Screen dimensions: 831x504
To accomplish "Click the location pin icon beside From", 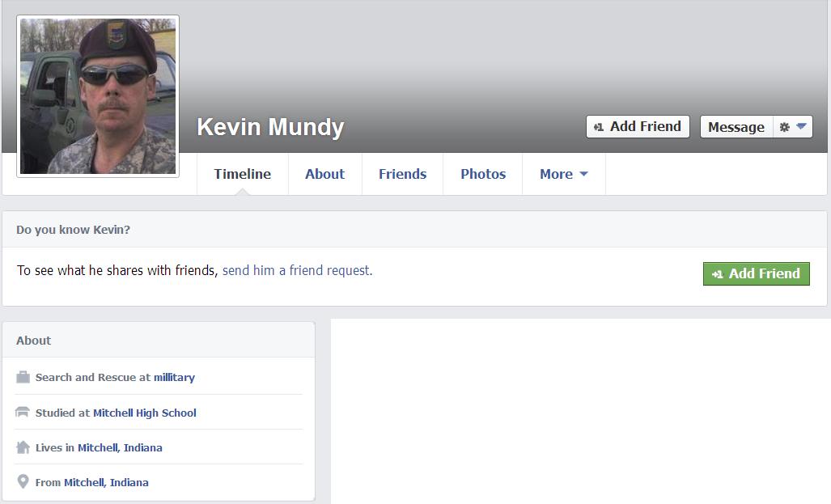I will point(23,481).
